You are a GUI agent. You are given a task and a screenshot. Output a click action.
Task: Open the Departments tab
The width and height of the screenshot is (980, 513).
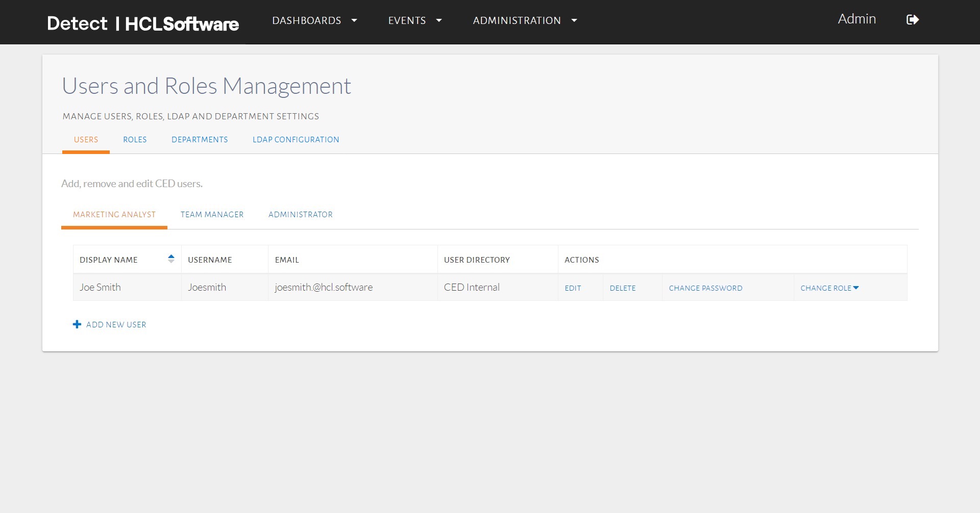[200, 140]
